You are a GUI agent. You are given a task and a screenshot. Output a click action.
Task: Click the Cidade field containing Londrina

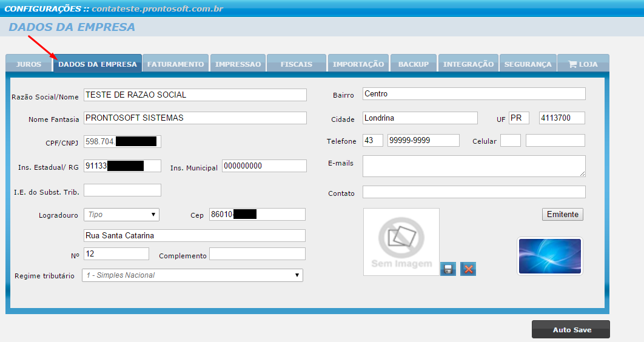420,118
